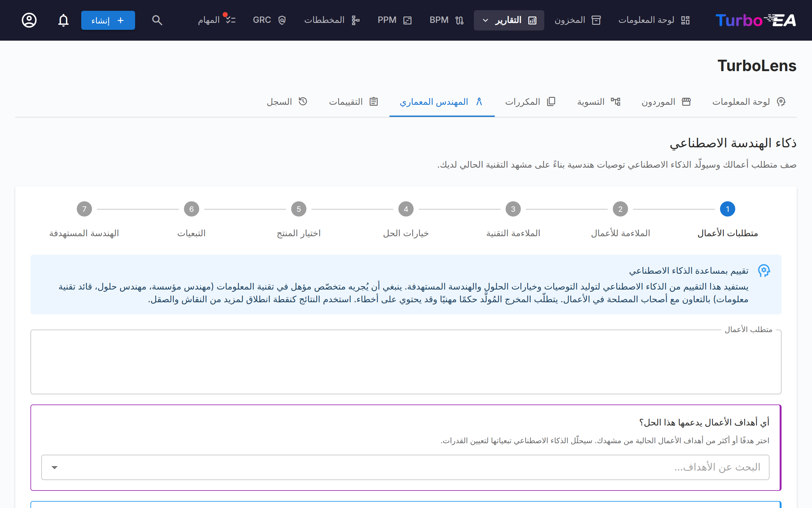This screenshot has width=812, height=508.
Task: Expand the التقارير reports dropdown chevron
Action: tap(485, 21)
